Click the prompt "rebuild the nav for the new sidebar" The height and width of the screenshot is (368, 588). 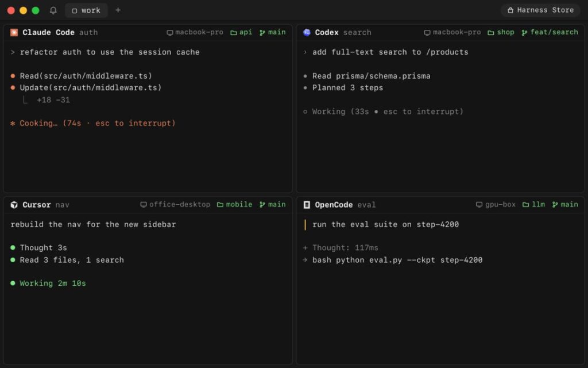(93, 225)
